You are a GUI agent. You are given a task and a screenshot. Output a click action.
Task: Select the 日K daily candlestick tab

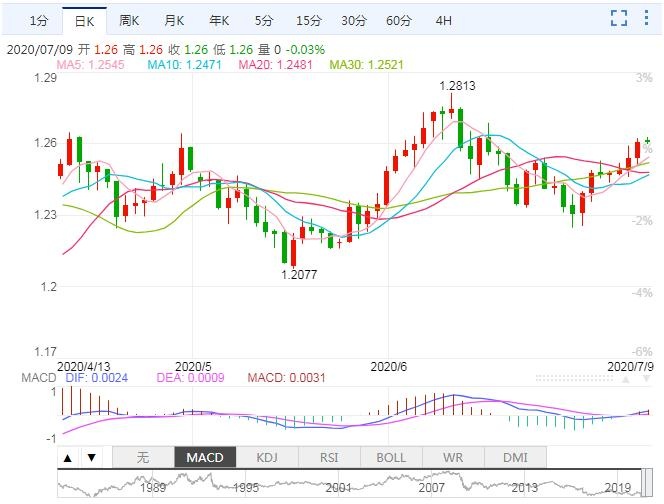(83, 20)
